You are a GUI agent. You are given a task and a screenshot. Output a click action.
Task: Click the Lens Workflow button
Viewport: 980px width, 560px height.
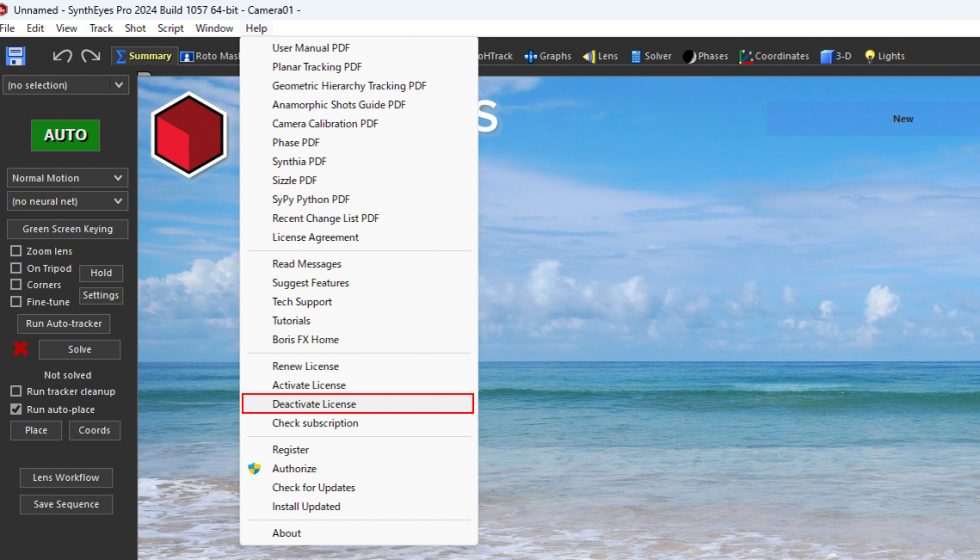(x=66, y=478)
